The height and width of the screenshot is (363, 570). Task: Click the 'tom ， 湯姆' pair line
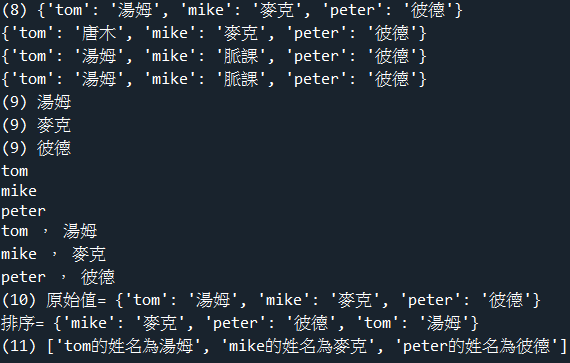[x=49, y=231]
